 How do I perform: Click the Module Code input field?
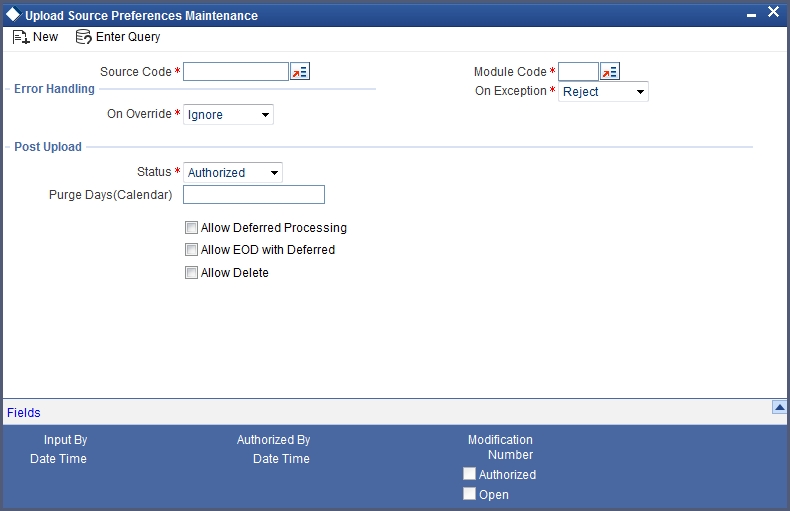click(x=578, y=72)
